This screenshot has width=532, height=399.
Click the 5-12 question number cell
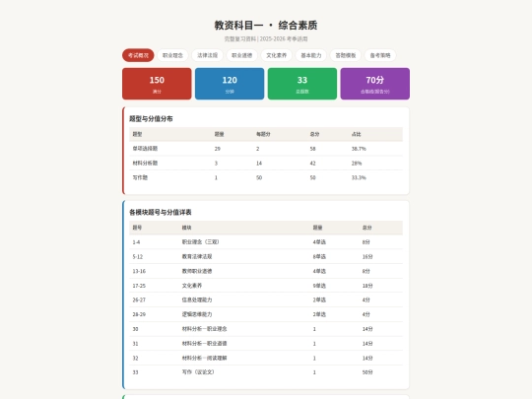(x=137, y=257)
